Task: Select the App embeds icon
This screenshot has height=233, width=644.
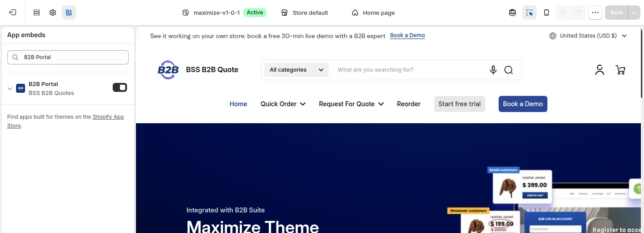Action: (69, 13)
